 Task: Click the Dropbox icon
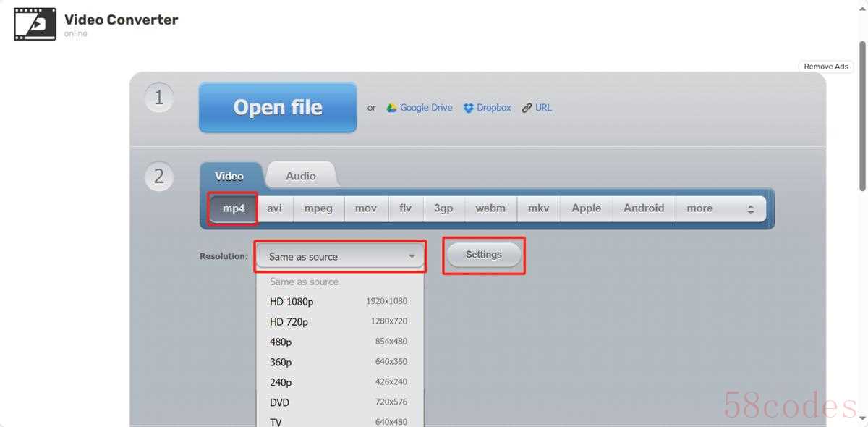coord(469,108)
